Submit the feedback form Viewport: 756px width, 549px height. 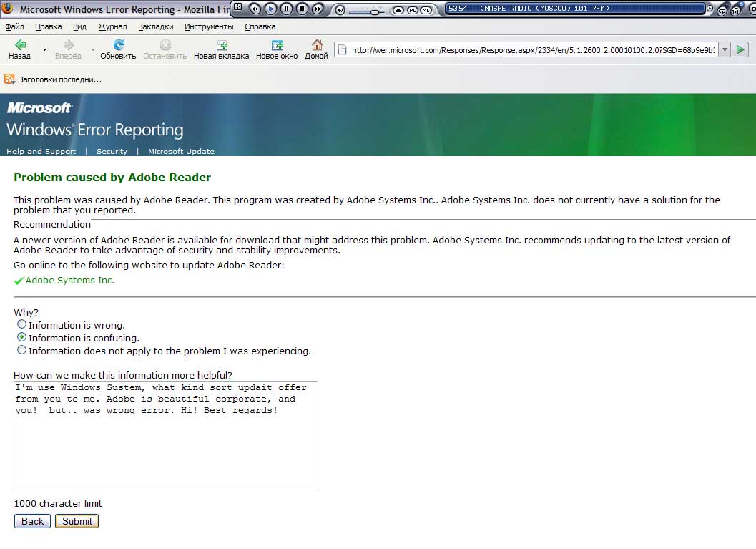point(77,521)
